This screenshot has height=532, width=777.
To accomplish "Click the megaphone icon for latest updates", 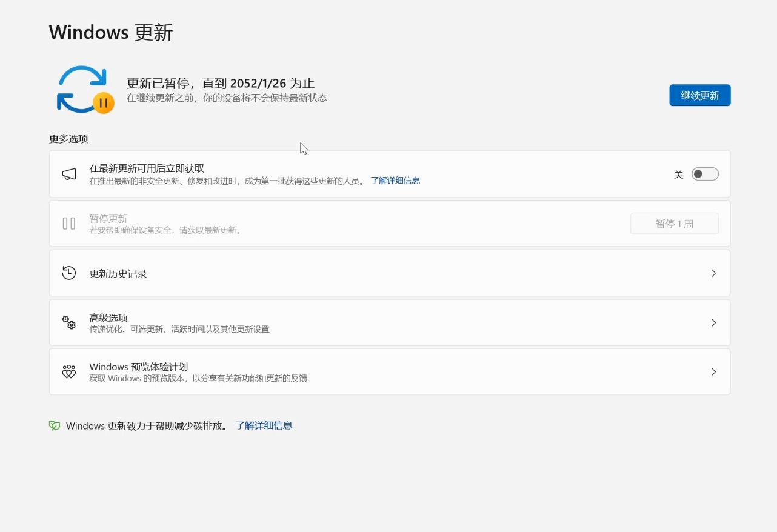I will pyautogui.click(x=69, y=175).
